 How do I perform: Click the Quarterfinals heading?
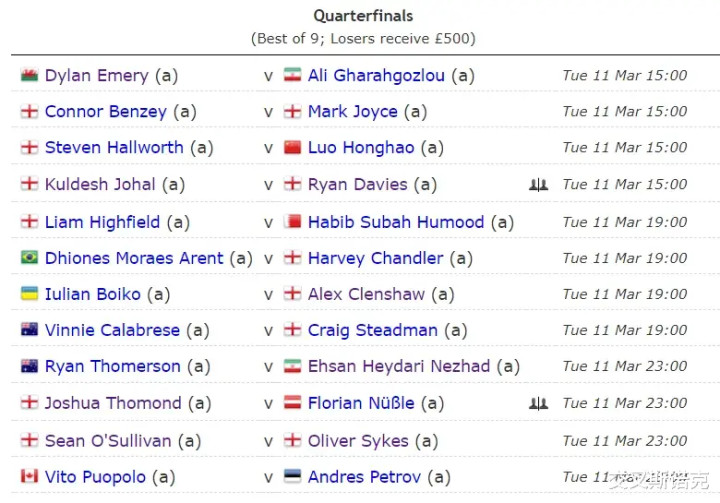pyautogui.click(x=363, y=16)
